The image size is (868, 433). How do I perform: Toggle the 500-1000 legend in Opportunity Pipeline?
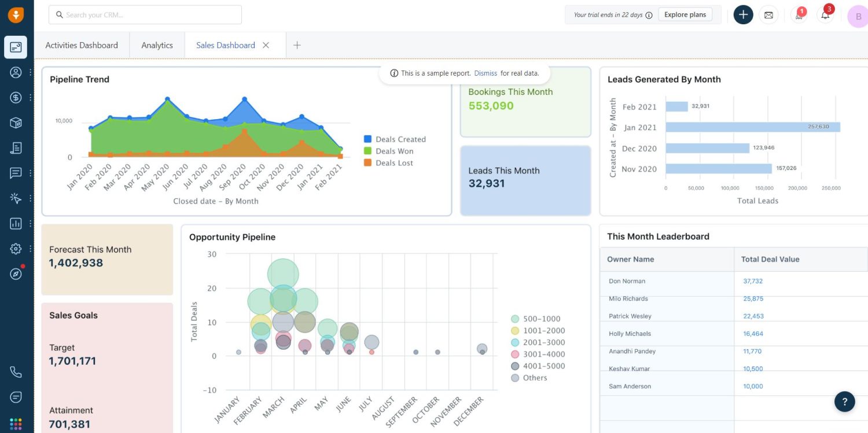538,319
